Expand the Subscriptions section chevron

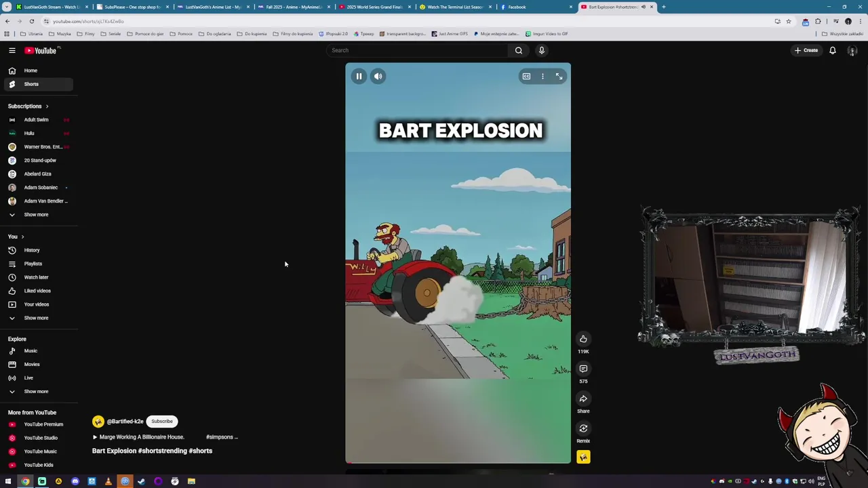(x=47, y=106)
